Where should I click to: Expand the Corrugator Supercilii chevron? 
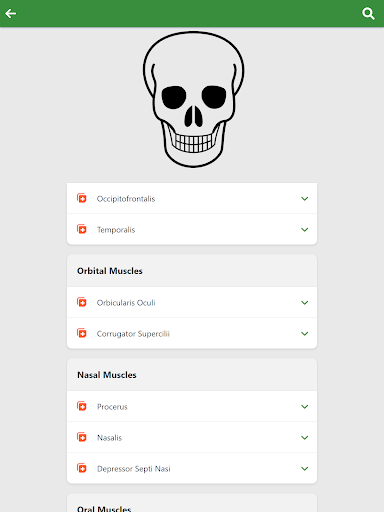[x=305, y=334]
